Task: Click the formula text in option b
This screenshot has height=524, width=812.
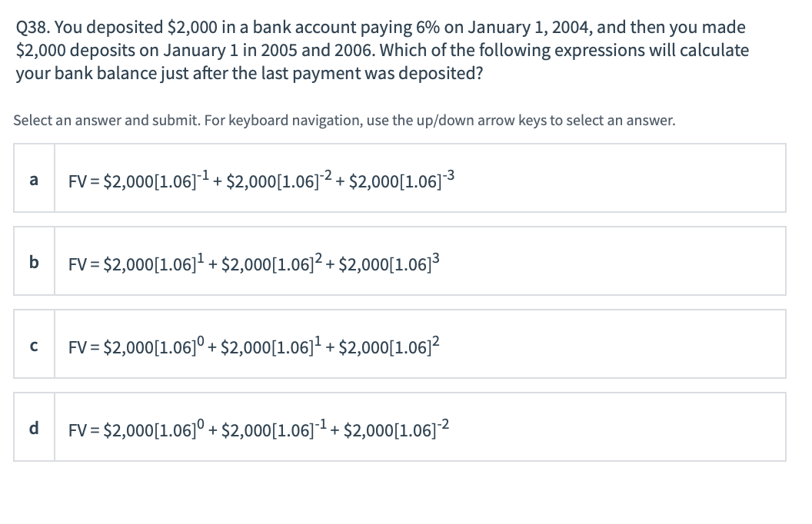Action: point(254,261)
